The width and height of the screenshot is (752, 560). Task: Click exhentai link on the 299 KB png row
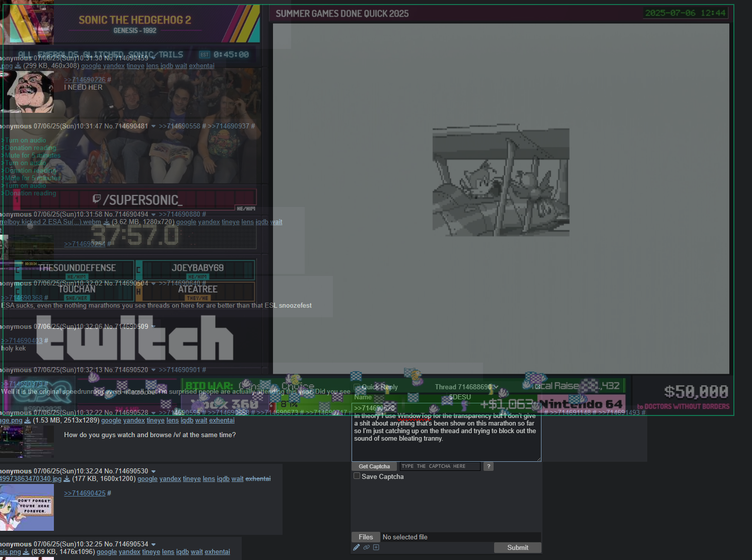click(201, 66)
